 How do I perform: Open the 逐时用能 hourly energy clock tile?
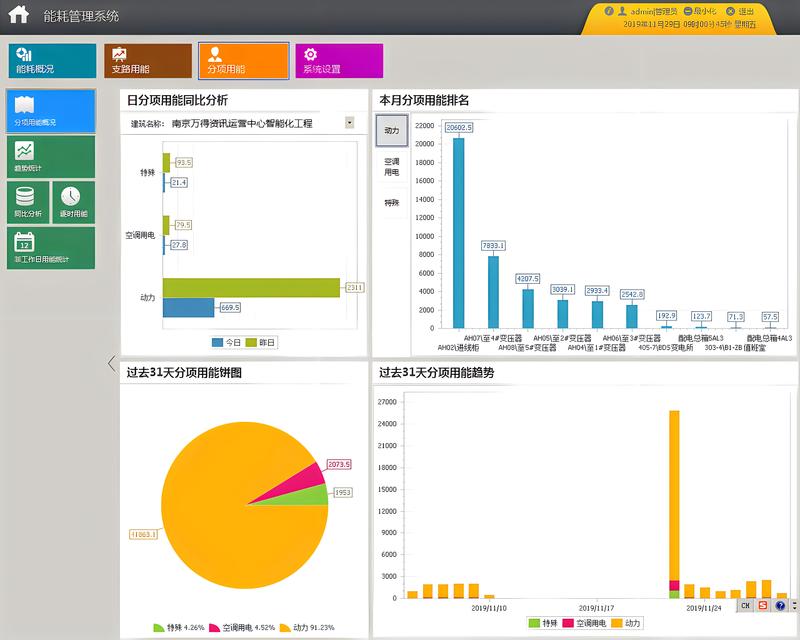pyautogui.click(x=73, y=202)
